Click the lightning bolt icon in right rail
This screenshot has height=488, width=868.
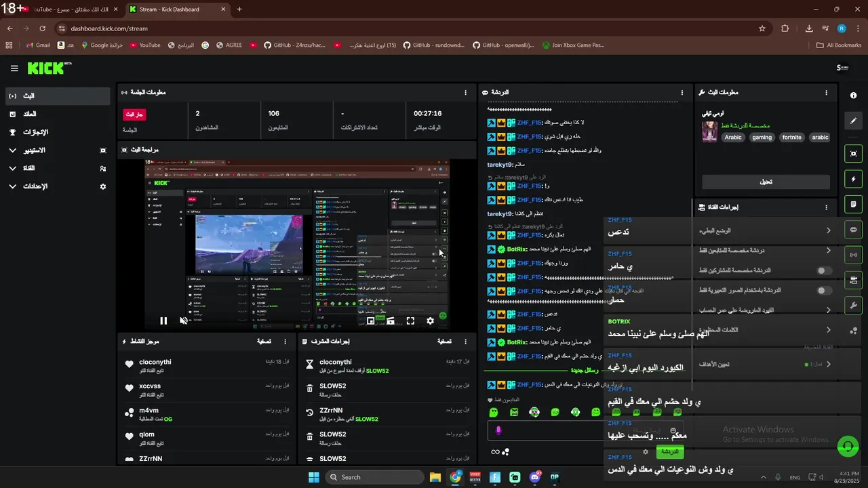pos(854,179)
